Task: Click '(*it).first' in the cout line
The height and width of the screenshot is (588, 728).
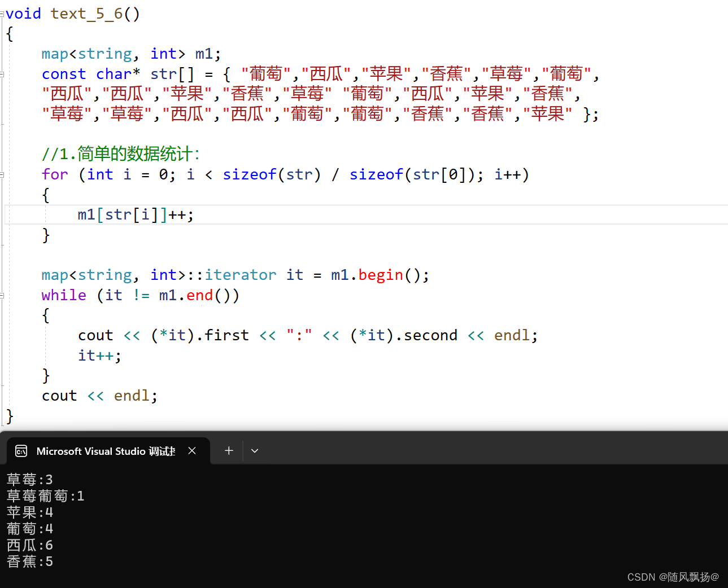Action: tap(200, 336)
